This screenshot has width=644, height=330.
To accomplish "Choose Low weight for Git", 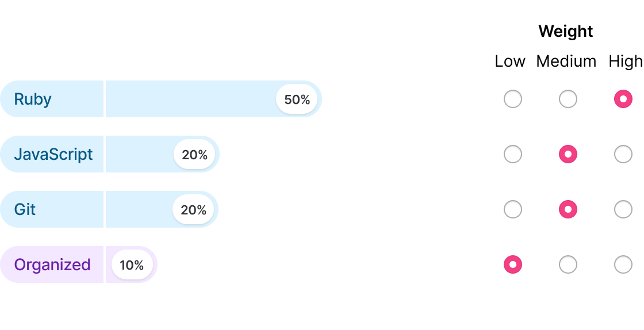I will [x=512, y=209].
